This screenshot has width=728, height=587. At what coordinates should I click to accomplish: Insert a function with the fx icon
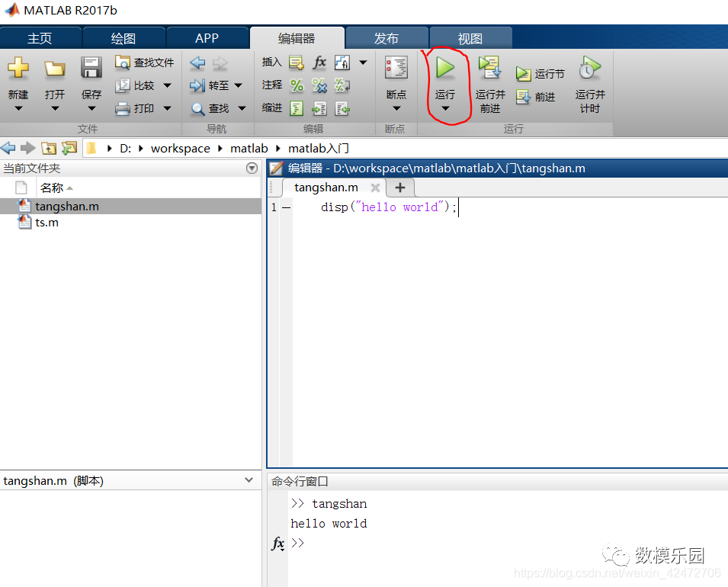pos(319,62)
